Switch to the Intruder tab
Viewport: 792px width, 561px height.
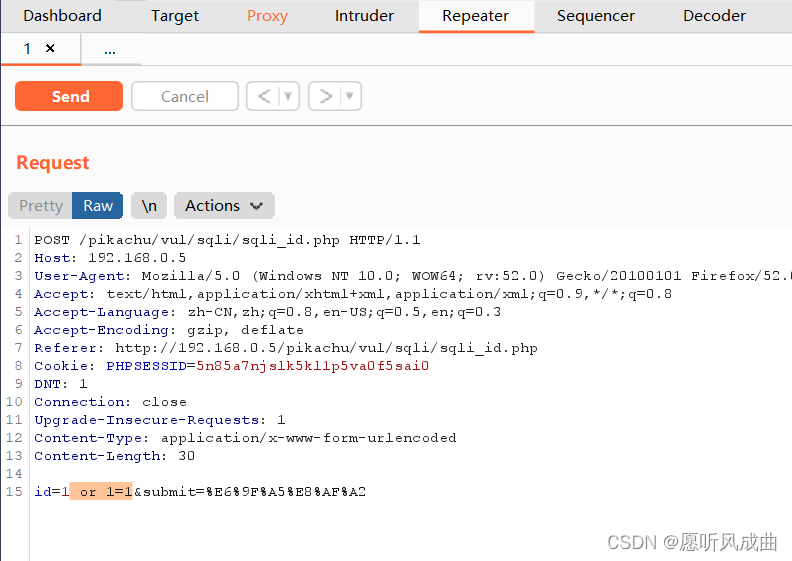[x=364, y=16]
